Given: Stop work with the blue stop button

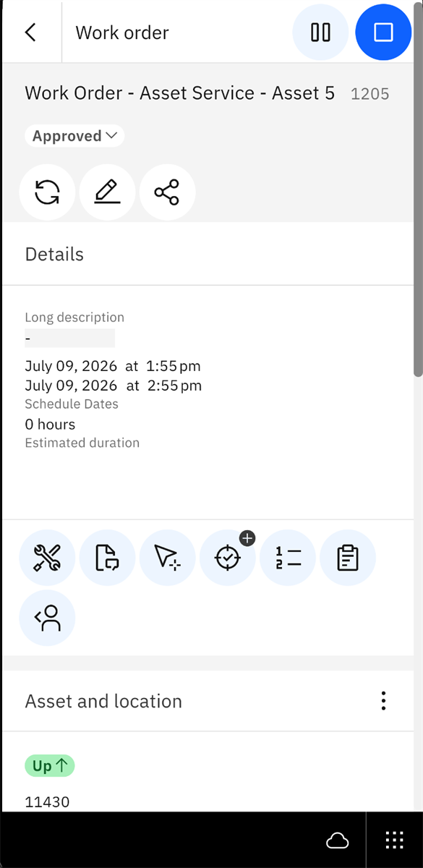Looking at the screenshot, I should click(383, 33).
